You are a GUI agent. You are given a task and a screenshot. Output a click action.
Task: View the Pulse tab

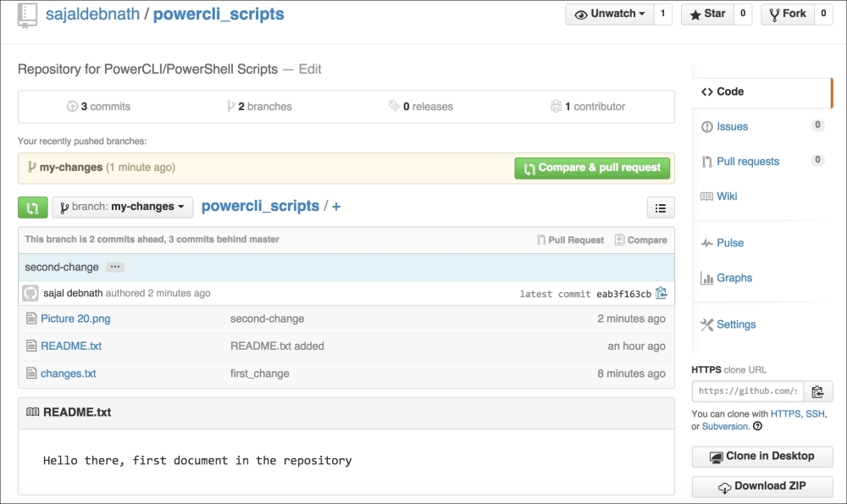730,243
